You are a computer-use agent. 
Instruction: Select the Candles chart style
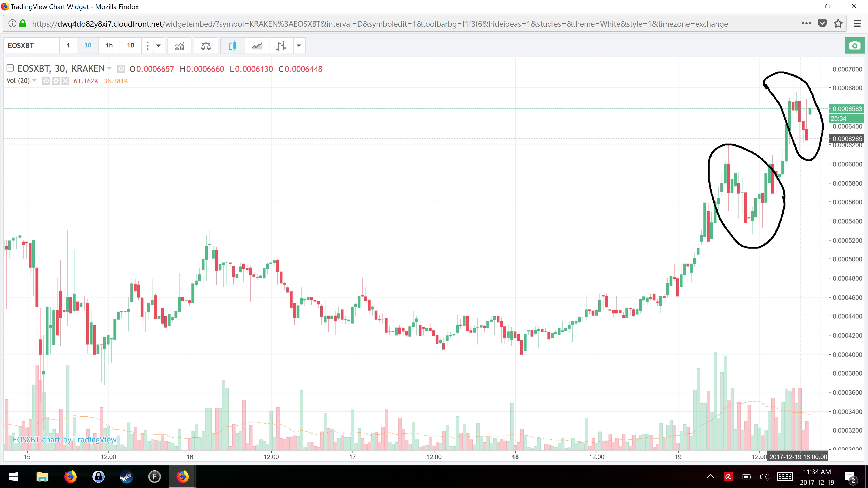(233, 45)
